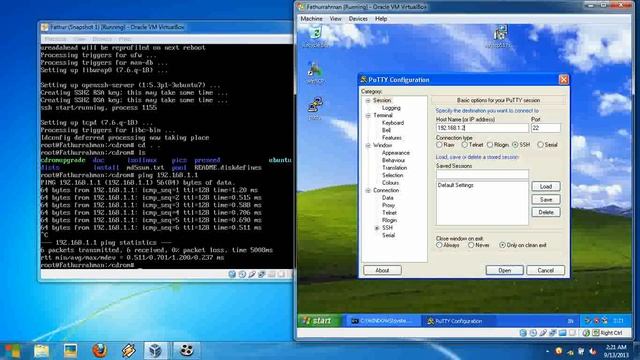
Task: Select Appearance category in PuTTY tree
Action: tap(396, 153)
